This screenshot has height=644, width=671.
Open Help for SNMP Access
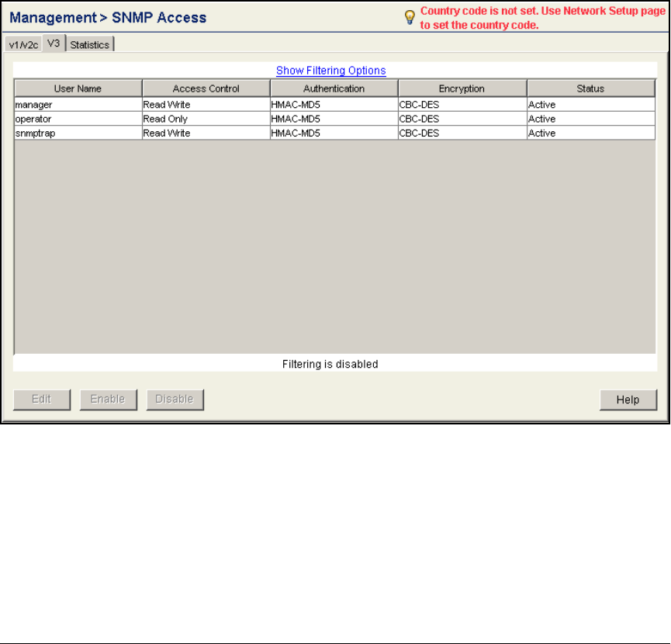628,400
